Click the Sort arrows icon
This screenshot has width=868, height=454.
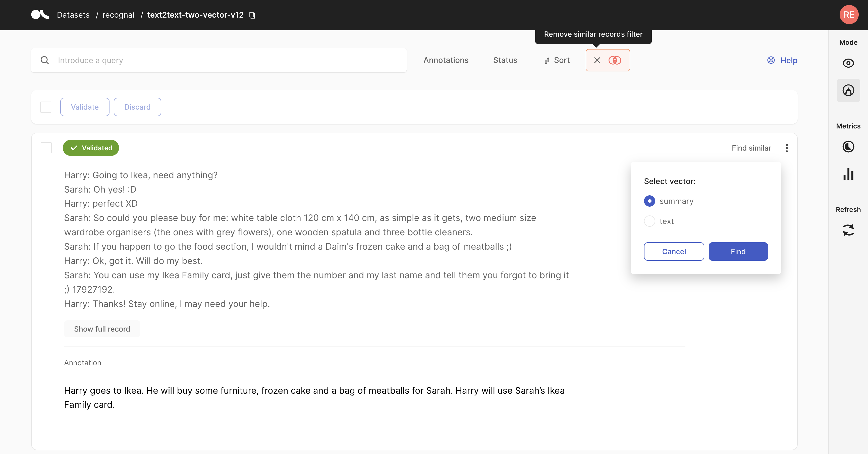tap(547, 61)
